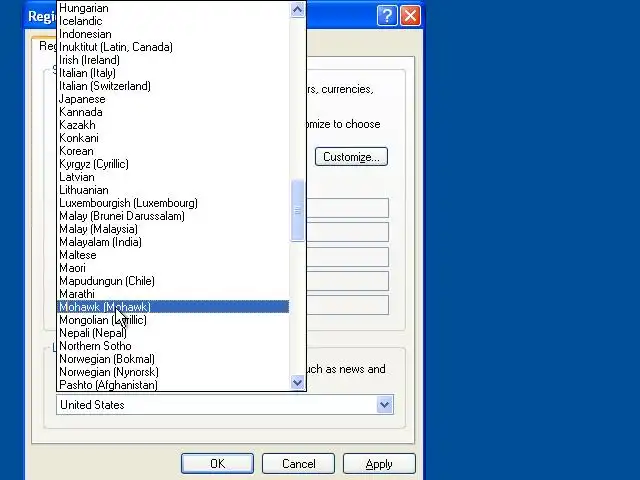Select Japanese in the list
Image resolution: width=640 pixels, height=480 pixels.
173,99
